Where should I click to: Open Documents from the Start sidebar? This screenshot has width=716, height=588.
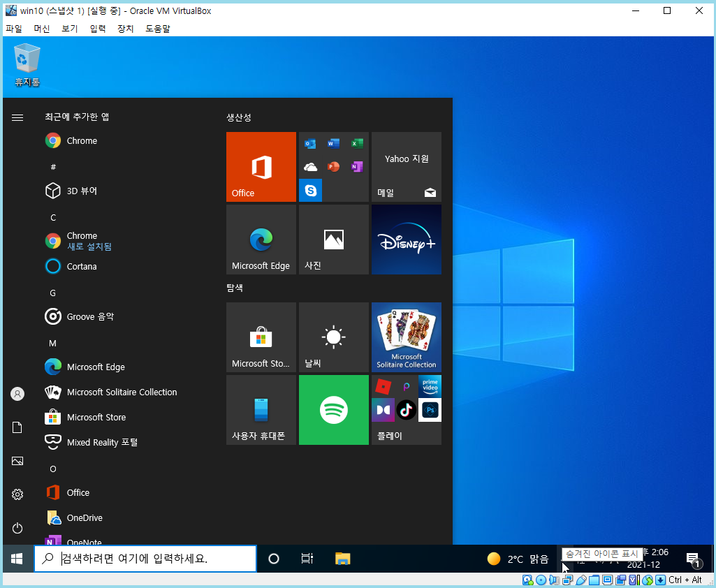17,427
